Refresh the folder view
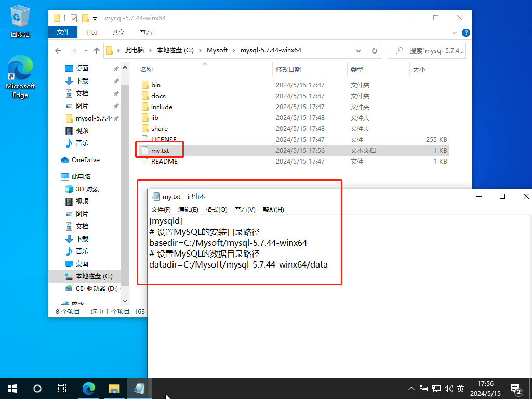532x399 pixels. (374, 50)
